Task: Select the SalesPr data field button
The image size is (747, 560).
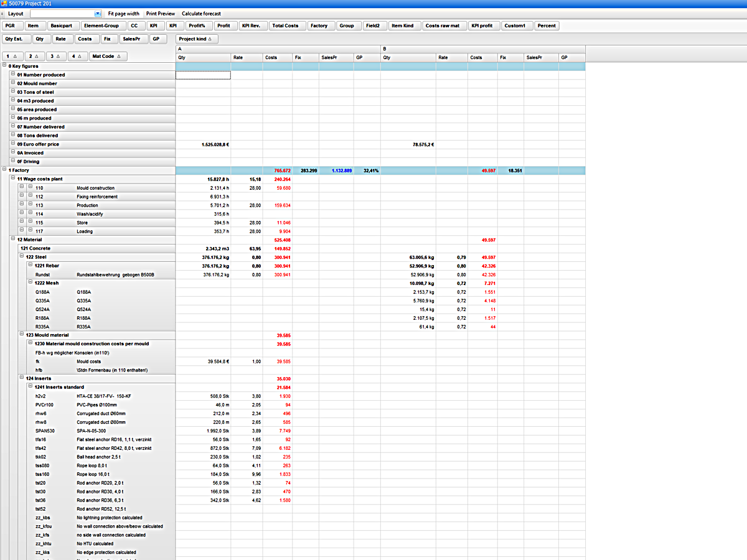Action: pyautogui.click(x=133, y=39)
